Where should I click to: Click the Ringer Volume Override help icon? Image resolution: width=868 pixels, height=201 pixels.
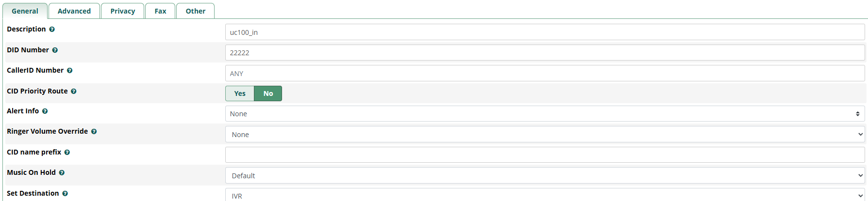94,132
